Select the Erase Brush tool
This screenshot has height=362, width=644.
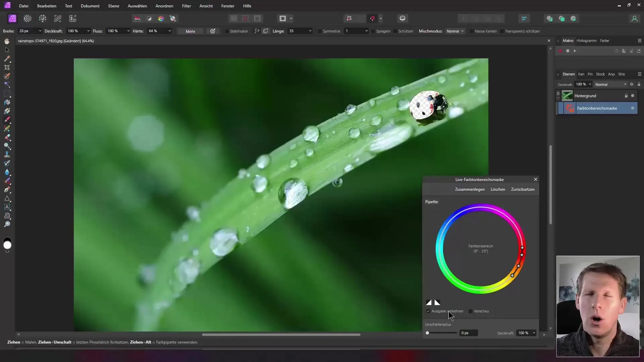[7, 137]
